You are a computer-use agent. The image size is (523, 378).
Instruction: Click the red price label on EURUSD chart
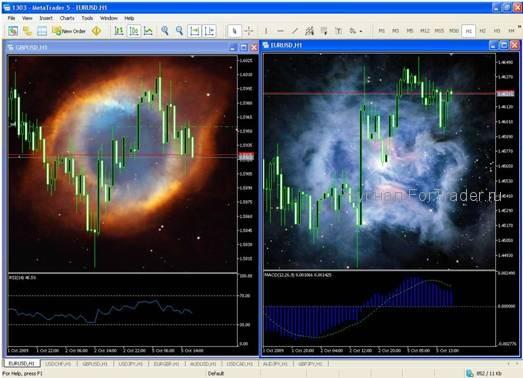pyautogui.click(x=506, y=94)
